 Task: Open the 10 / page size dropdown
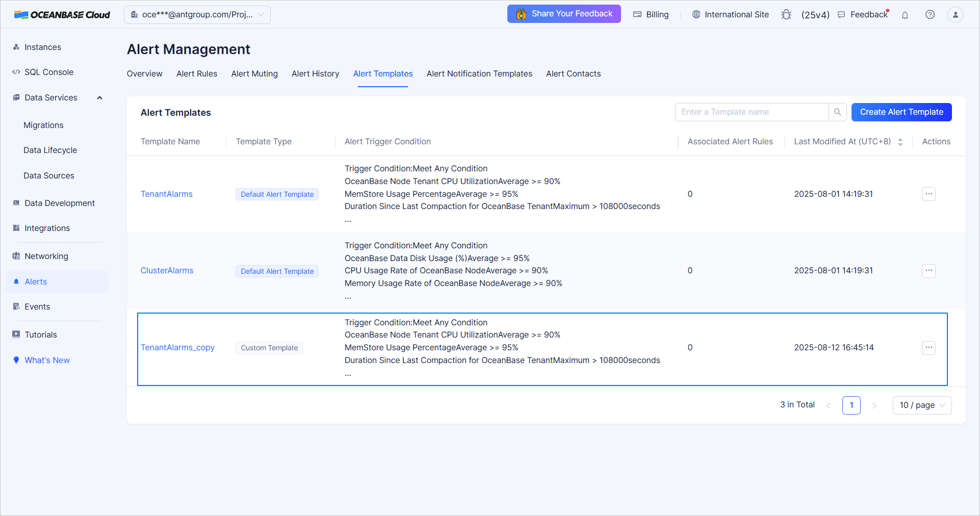pyautogui.click(x=921, y=405)
